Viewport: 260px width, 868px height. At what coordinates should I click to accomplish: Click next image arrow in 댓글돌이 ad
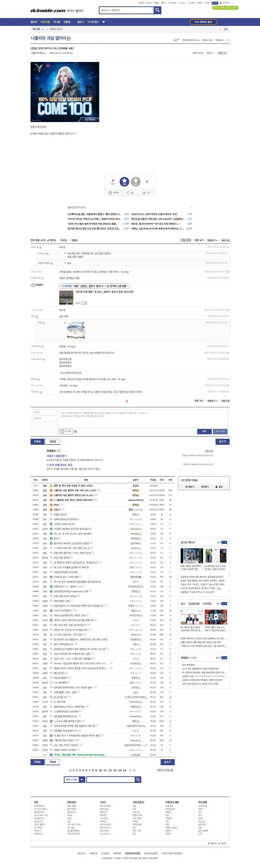pos(85,303)
